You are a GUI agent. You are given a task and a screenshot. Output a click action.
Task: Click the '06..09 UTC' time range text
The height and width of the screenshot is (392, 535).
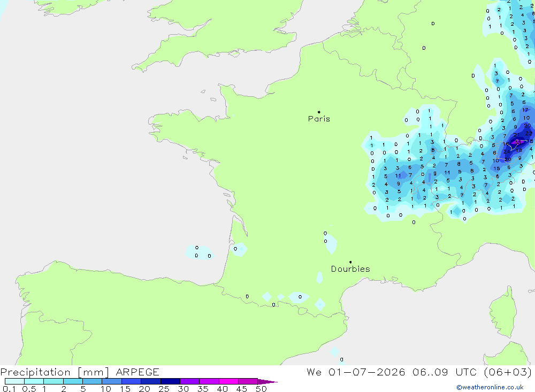(x=444, y=372)
